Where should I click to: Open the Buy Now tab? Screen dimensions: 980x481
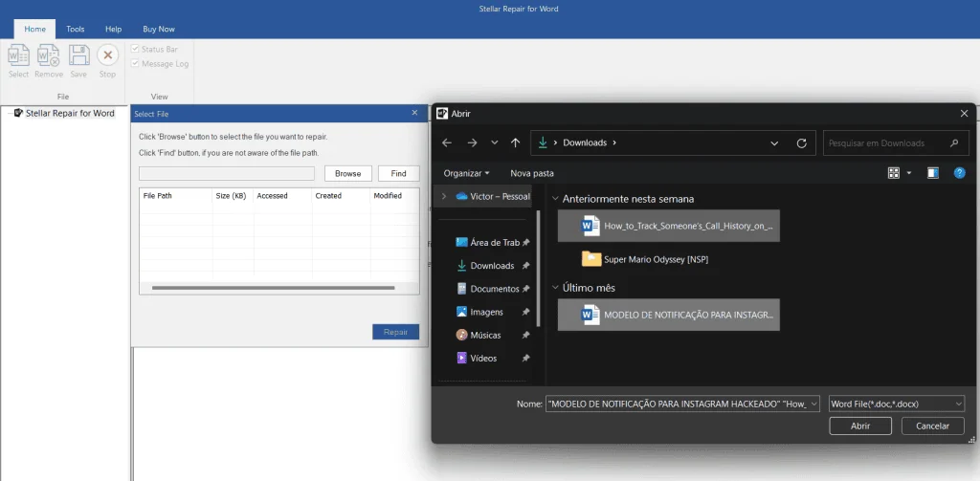[159, 29]
